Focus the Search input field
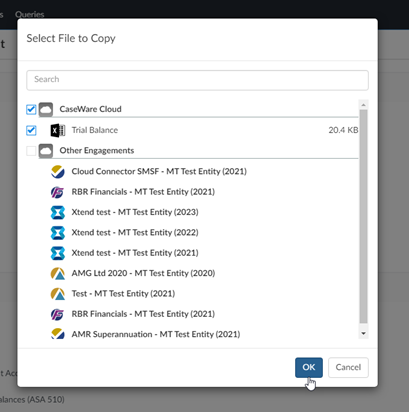The height and width of the screenshot is (412, 409). point(197,80)
